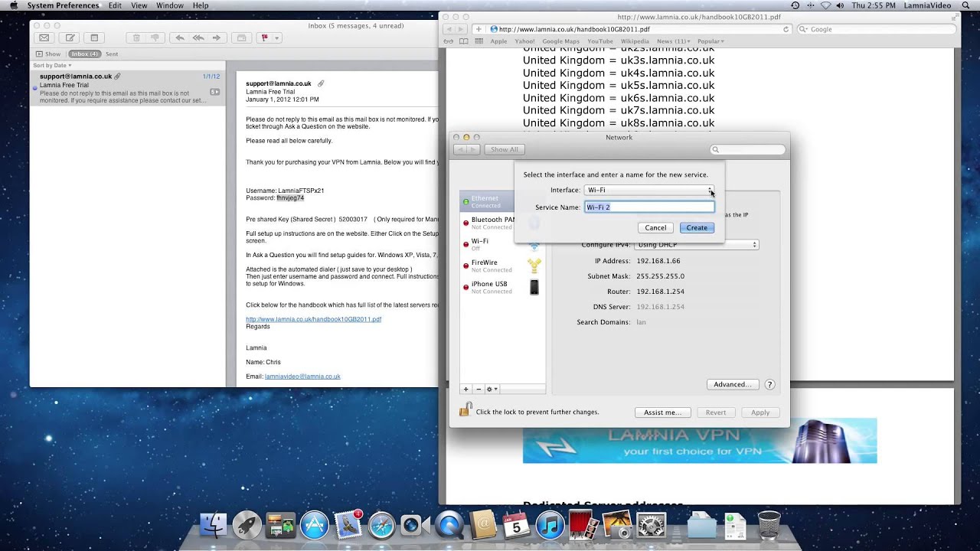Open Wikipedia bookmark in Safari bar
The image size is (980, 551).
coord(635,41)
